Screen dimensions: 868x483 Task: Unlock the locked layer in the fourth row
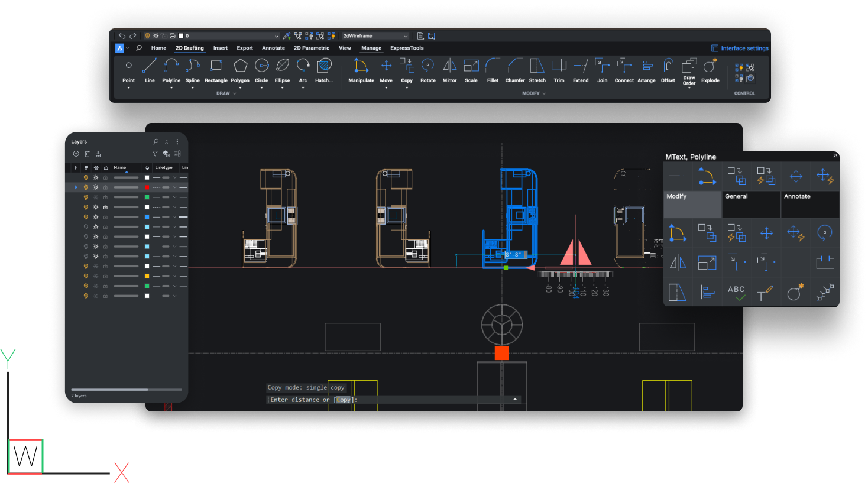tap(105, 207)
